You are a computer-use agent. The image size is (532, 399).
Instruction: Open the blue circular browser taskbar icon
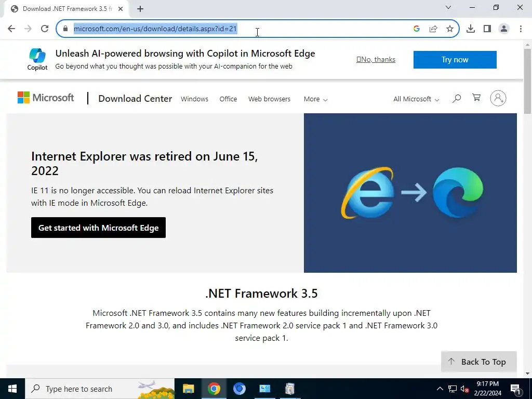point(239,389)
